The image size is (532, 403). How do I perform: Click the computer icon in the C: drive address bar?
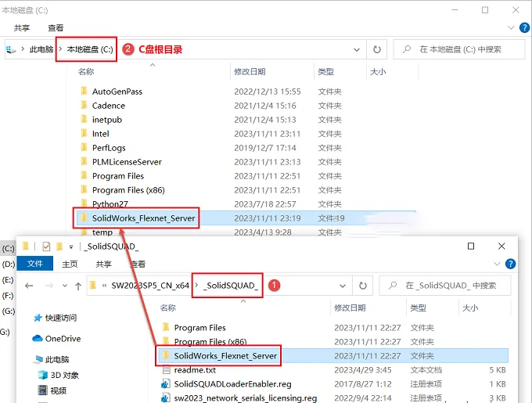pos(11,50)
